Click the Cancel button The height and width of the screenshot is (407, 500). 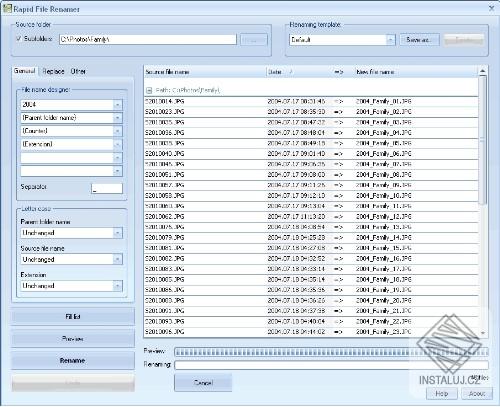pyautogui.click(x=203, y=383)
